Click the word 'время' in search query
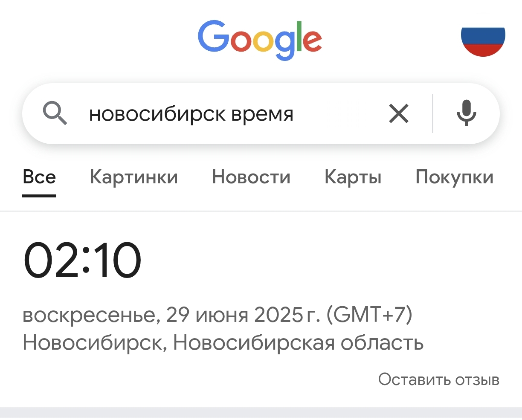The height and width of the screenshot is (420, 522). 262,114
